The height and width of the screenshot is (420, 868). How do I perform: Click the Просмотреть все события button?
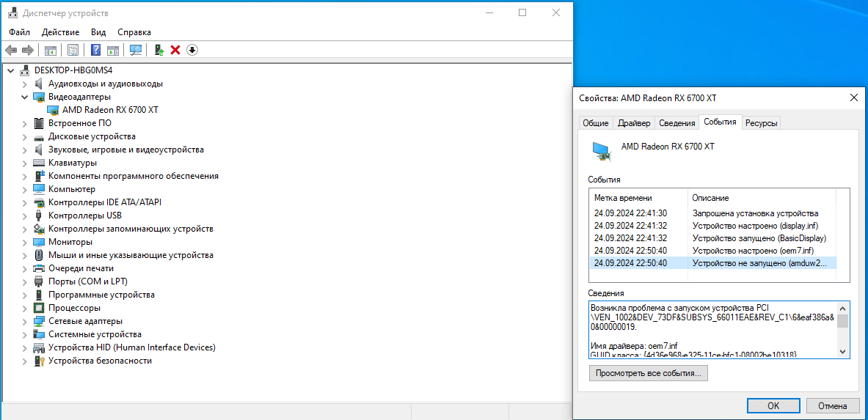coord(648,374)
